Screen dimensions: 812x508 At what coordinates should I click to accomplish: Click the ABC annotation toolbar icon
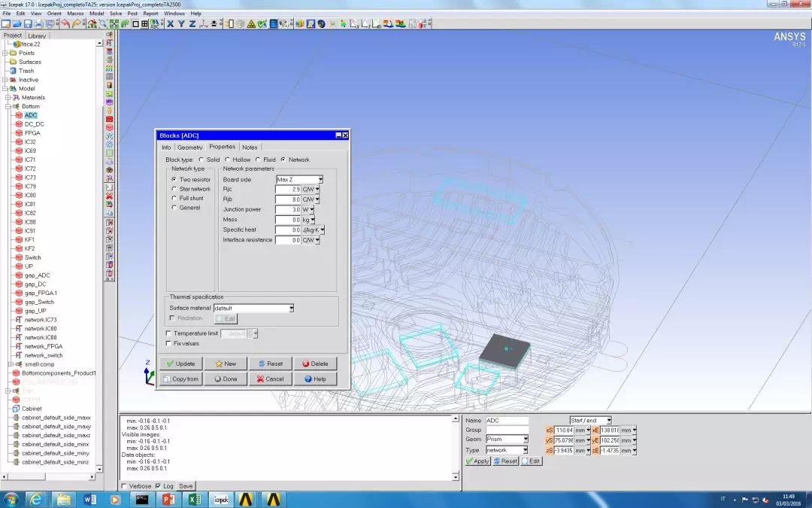(x=154, y=24)
